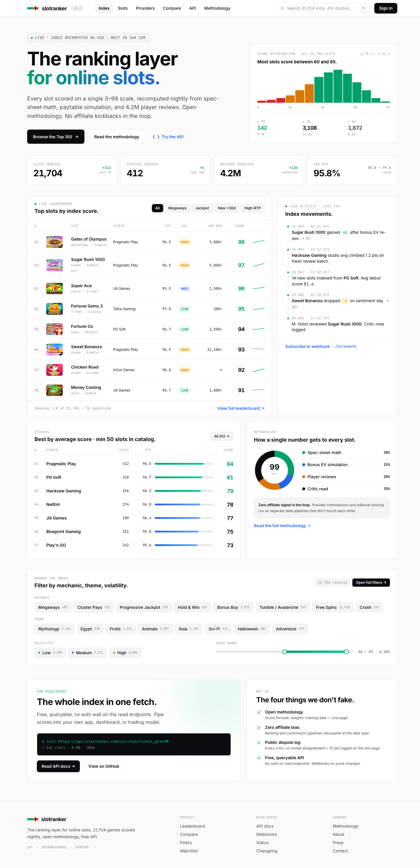Image resolution: width=420 pixels, height=868 pixels.
Task: Focus the slot search input field
Action: coord(323,8)
